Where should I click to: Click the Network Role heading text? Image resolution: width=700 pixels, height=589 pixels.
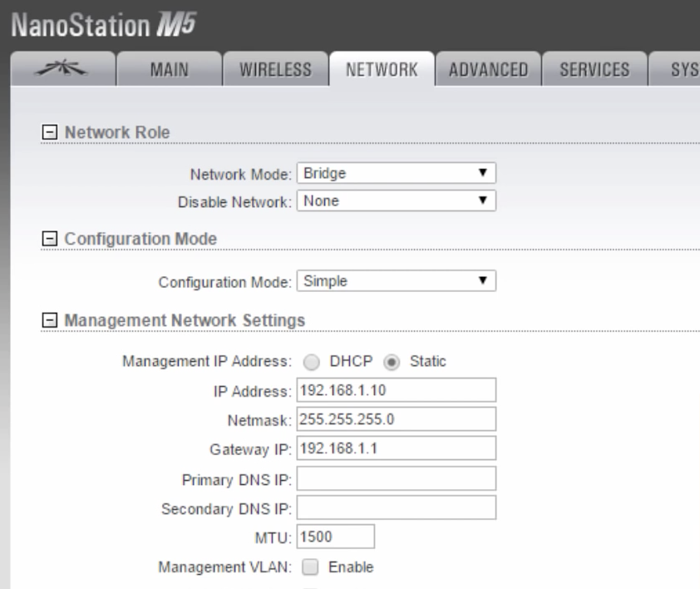[117, 132]
